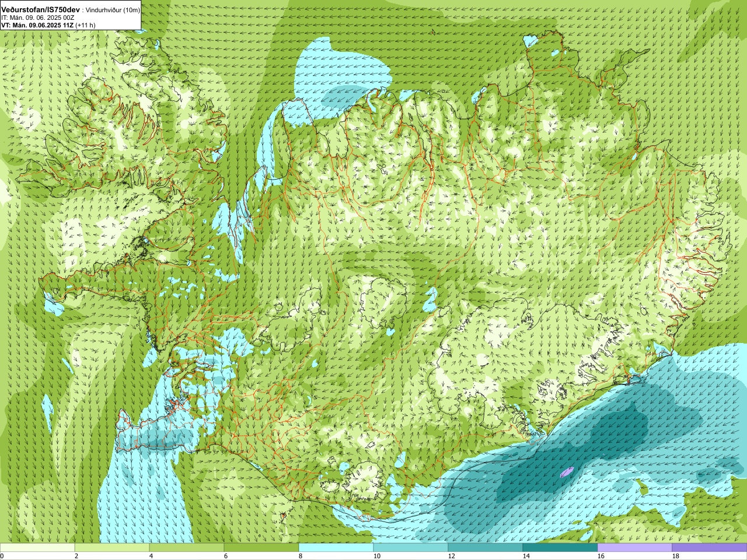Click the legend label 16
Screen dimensions: 747x560
(601, 556)
